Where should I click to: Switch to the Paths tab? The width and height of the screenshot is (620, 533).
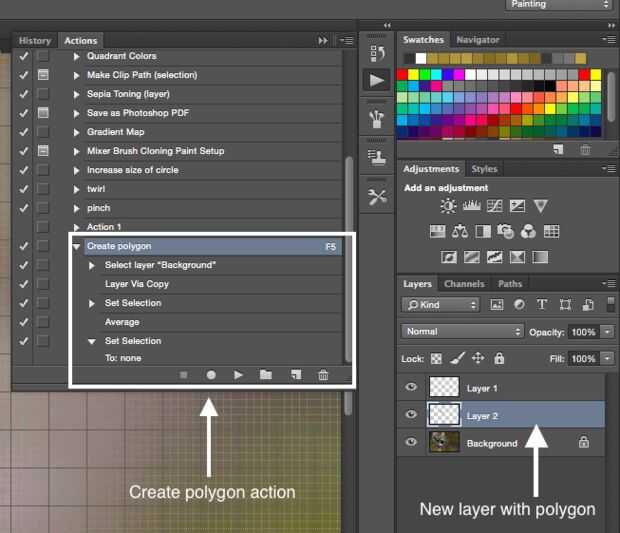coord(510,284)
